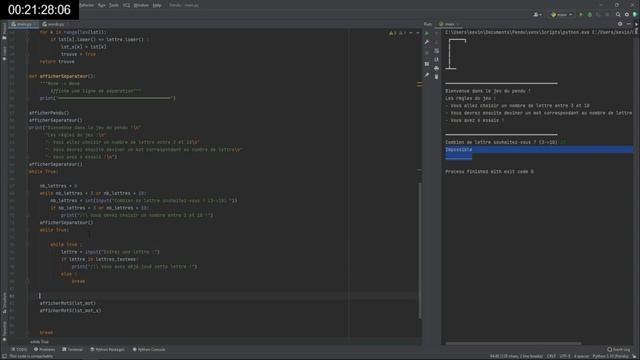Click the '4 spaces' indent status entry
This screenshot has height=360, width=640.
581,356
